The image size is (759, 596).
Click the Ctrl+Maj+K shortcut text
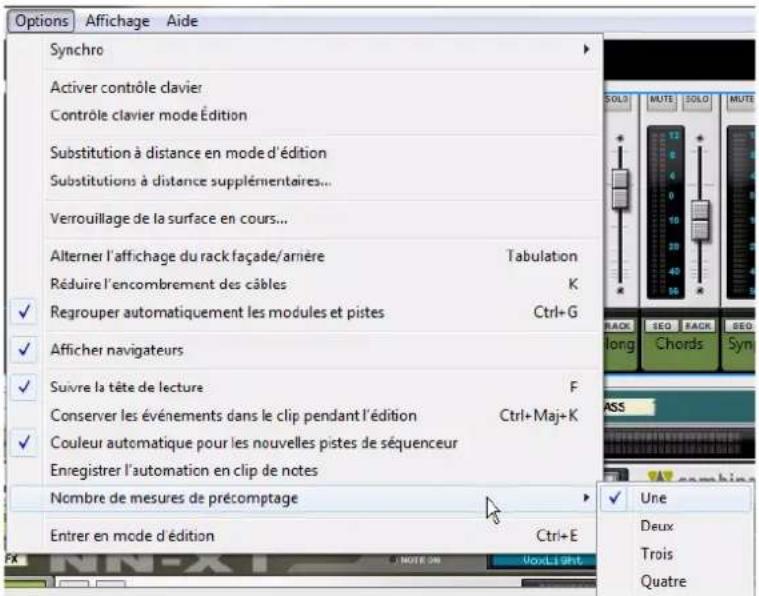[x=538, y=415]
